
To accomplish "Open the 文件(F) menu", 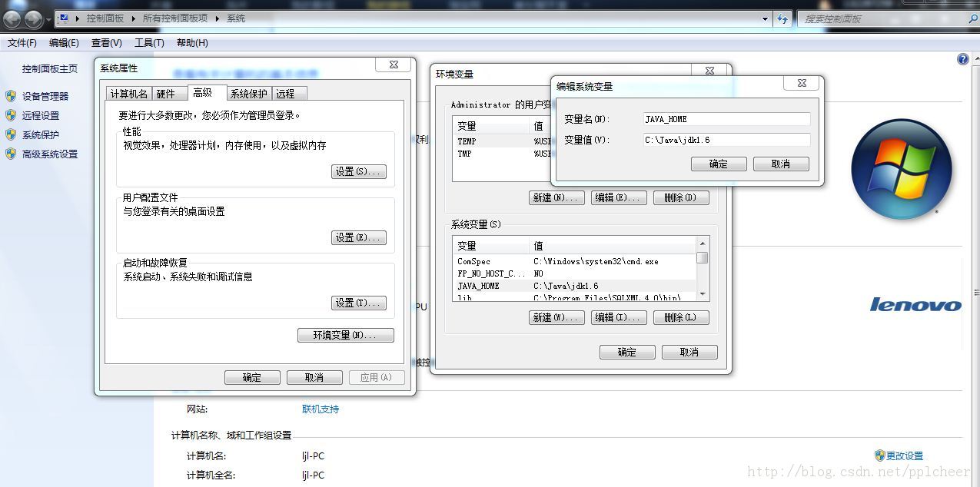I will coord(22,43).
